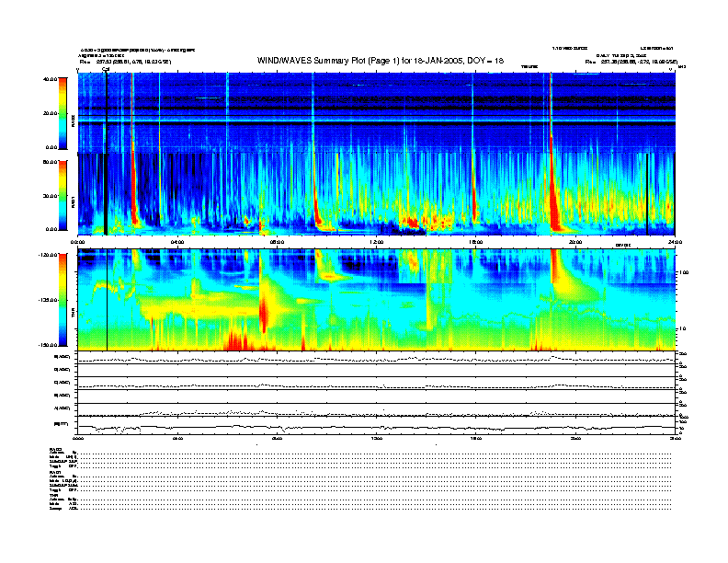Click the 100 label right of TNR panel

(x=684, y=272)
